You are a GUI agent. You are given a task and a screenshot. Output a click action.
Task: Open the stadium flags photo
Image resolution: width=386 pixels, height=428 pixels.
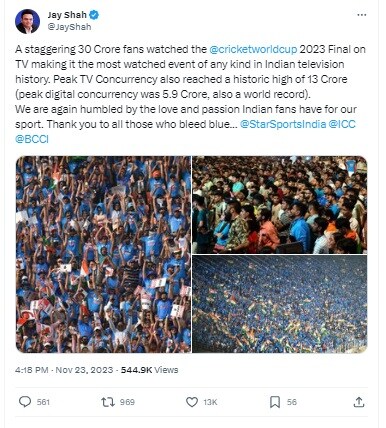(280, 304)
